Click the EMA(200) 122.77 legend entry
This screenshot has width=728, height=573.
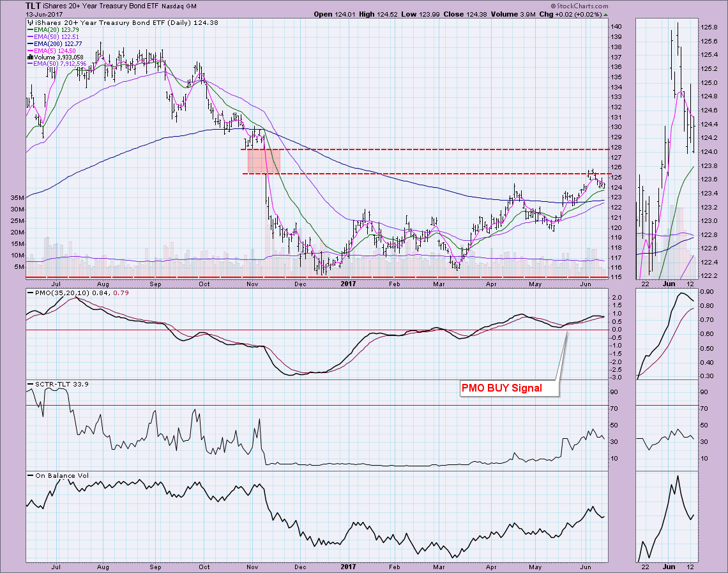click(54, 43)
